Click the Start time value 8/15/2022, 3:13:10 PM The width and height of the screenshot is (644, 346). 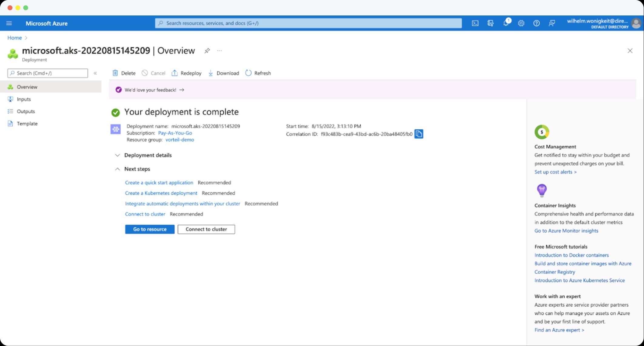pos(336,126)
